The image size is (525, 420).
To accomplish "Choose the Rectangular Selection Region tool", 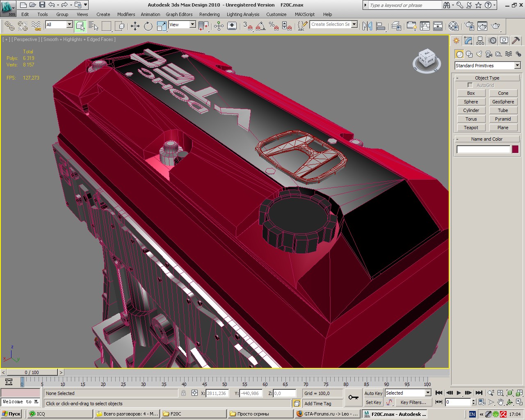I will coord(107,26).
